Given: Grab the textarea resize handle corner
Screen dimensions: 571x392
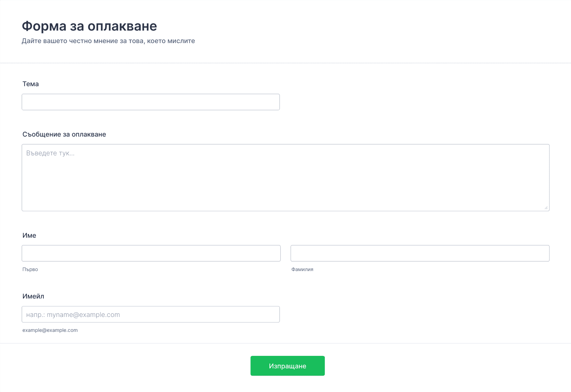Looking at the screenshot, I should click(x=546, y=207).
